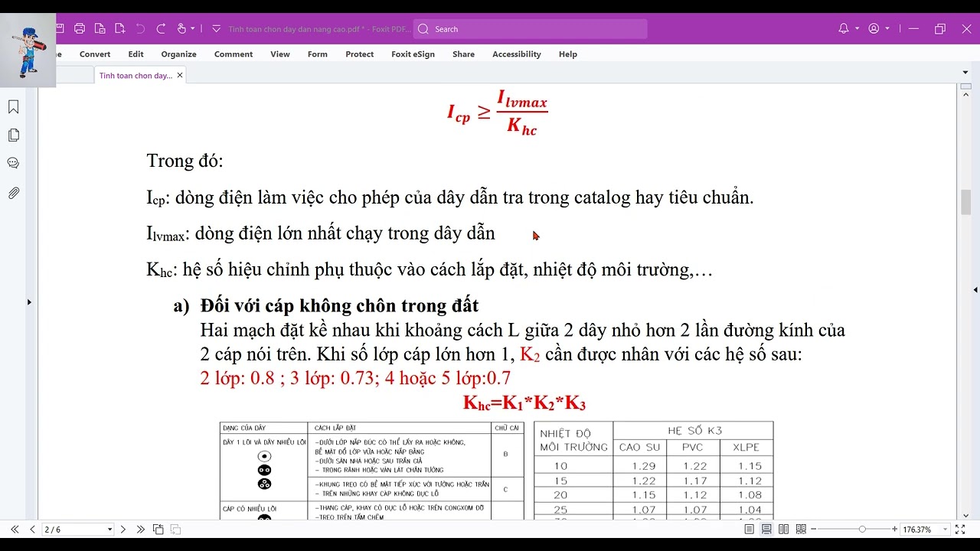The image size is (980, 551).
Task: Open the Protect ribbon tab
Action: 360,54
